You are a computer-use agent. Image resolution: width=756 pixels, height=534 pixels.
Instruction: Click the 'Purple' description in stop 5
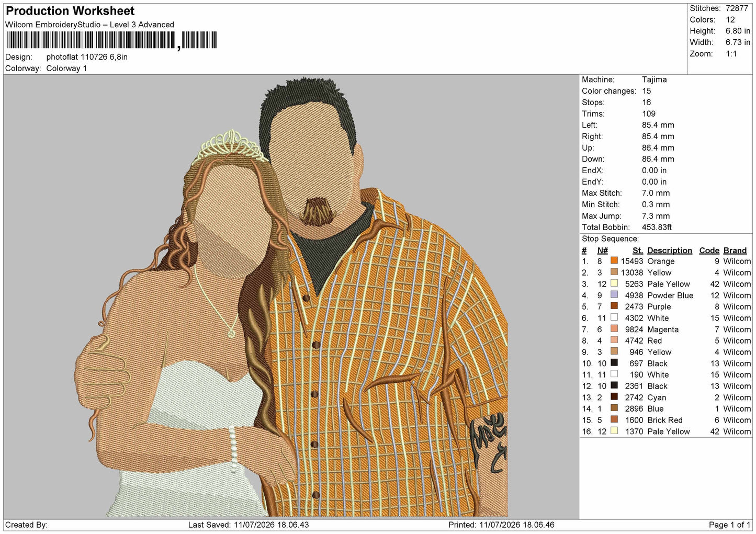click(659, 307)
